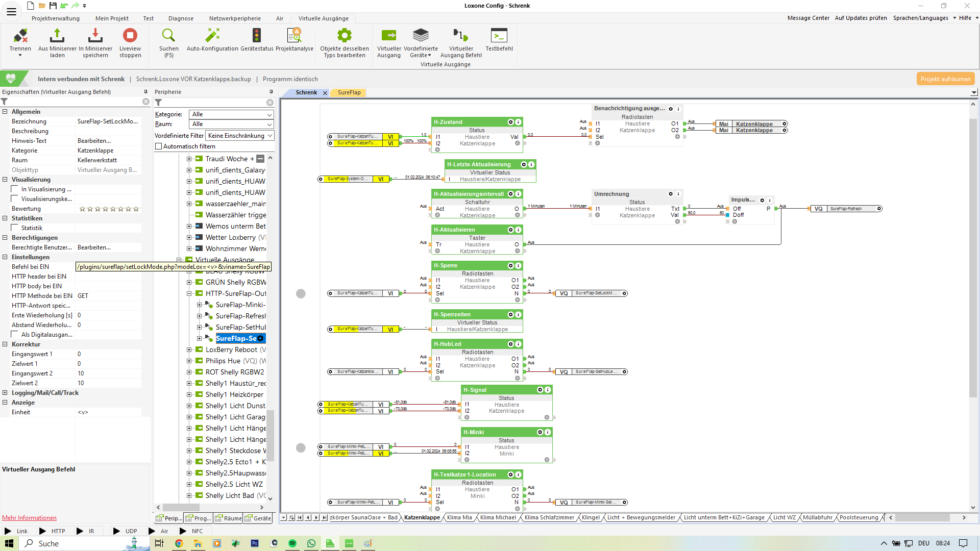Viewport: 980px width, 551px height.
Task: Click In Miniserver speichern icon
Action: tap(95, 36)
